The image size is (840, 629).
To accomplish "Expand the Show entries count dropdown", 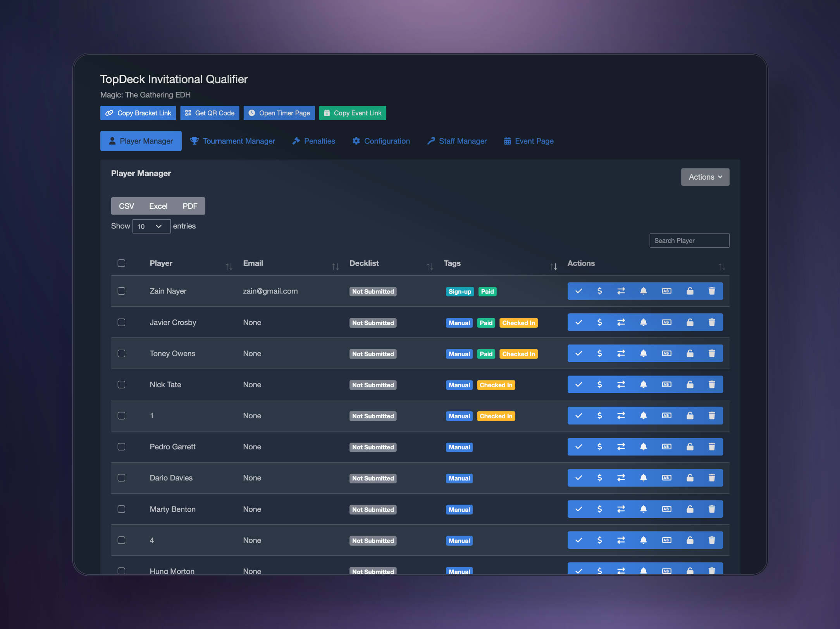I will click(x=151, y=226).
